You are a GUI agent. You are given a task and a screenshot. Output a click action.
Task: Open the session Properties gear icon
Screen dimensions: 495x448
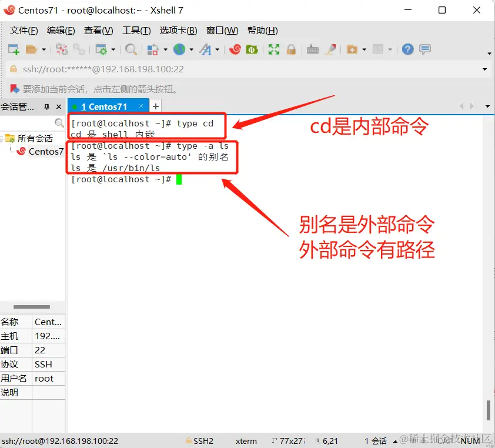101,49
